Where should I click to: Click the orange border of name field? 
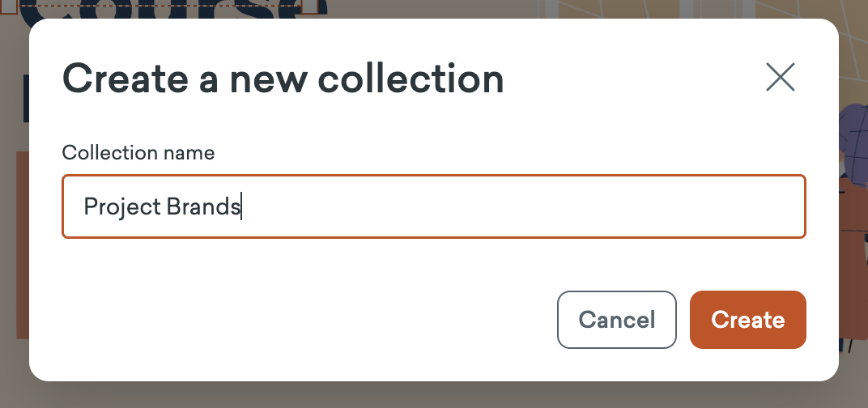[x=433, y=176]
